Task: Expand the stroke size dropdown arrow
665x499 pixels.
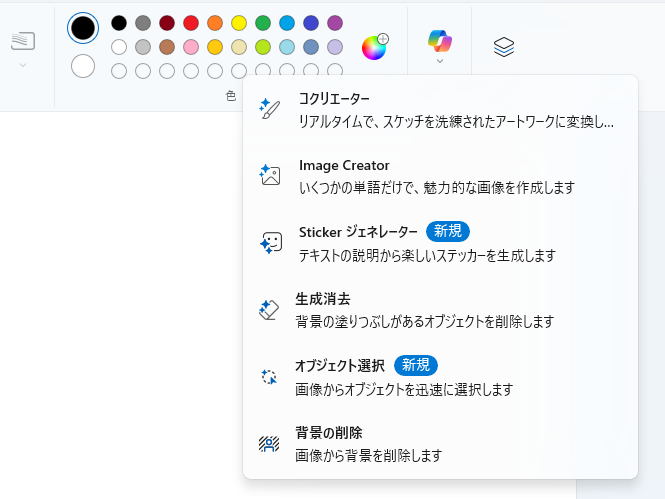Action: (x=23, y=65)
